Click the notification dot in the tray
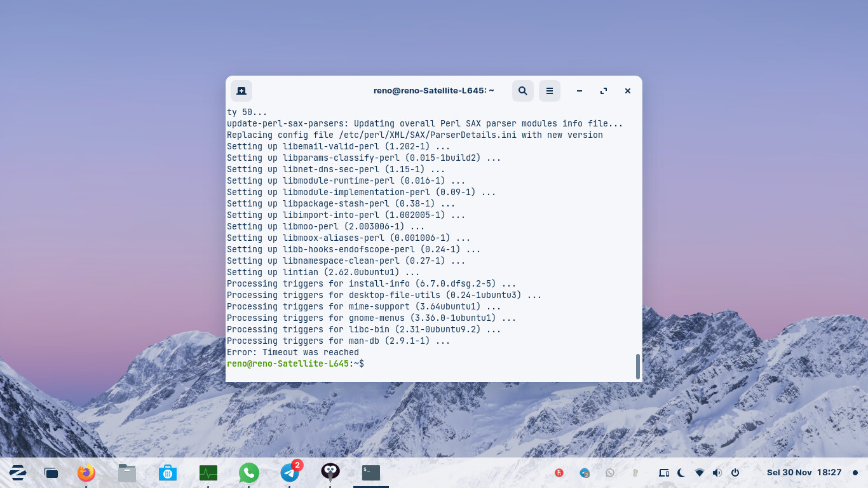The image size is (868, 488). [x=855, y=473]
